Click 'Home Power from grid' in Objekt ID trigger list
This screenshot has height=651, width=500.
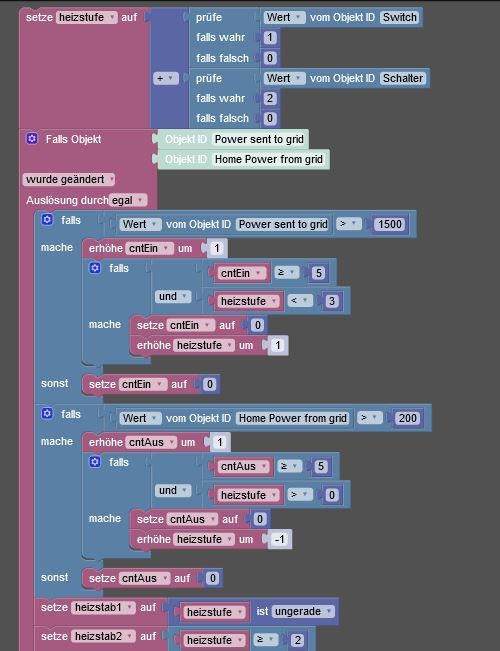pos(269,159)
